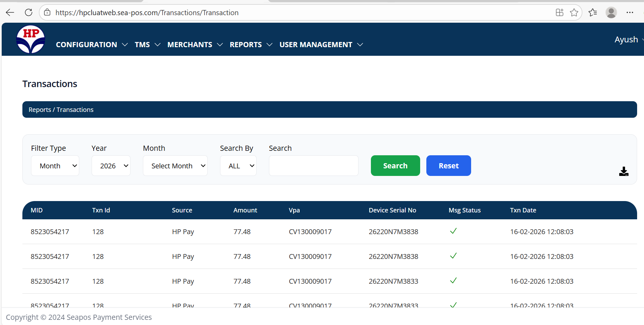Viewport: 644px width, 325px height.
Task: Open the Select Month dropdown
Action: (175, 166)
